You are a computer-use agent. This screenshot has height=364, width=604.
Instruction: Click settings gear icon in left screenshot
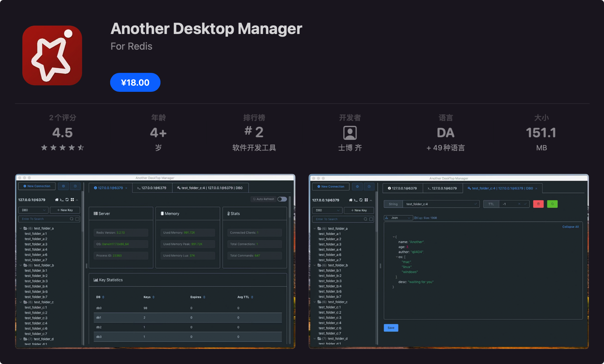(x=63, y=186)
